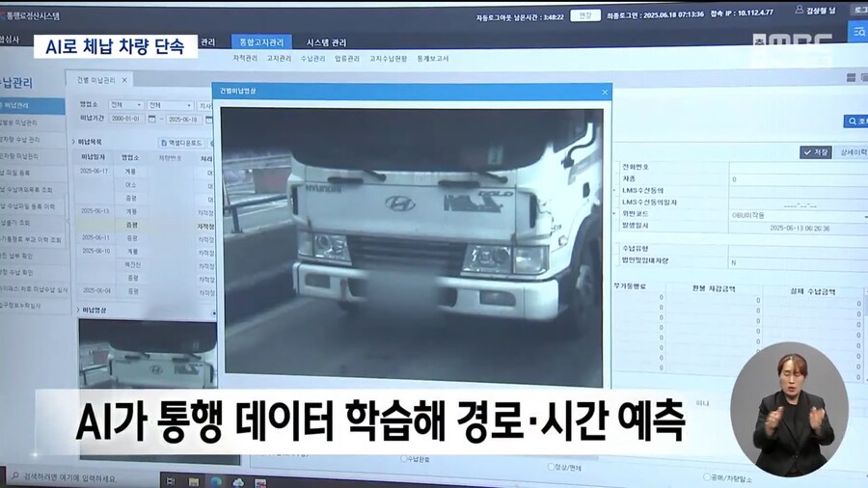Click the 미납일자 column header
This screenshot has height=488, width=868.
(94, 158)
